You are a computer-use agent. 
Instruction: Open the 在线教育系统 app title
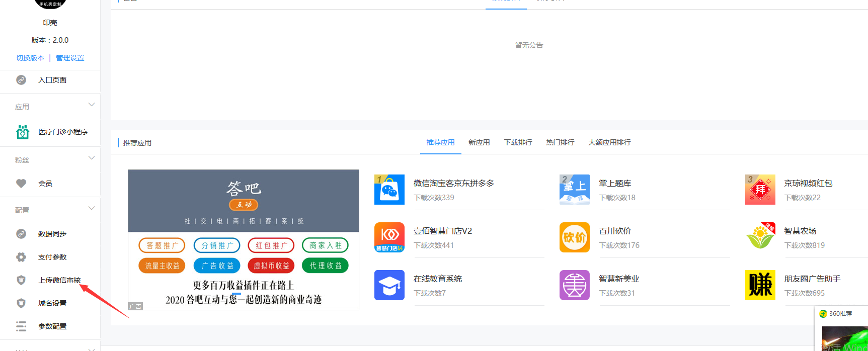(x=438, y=279)
